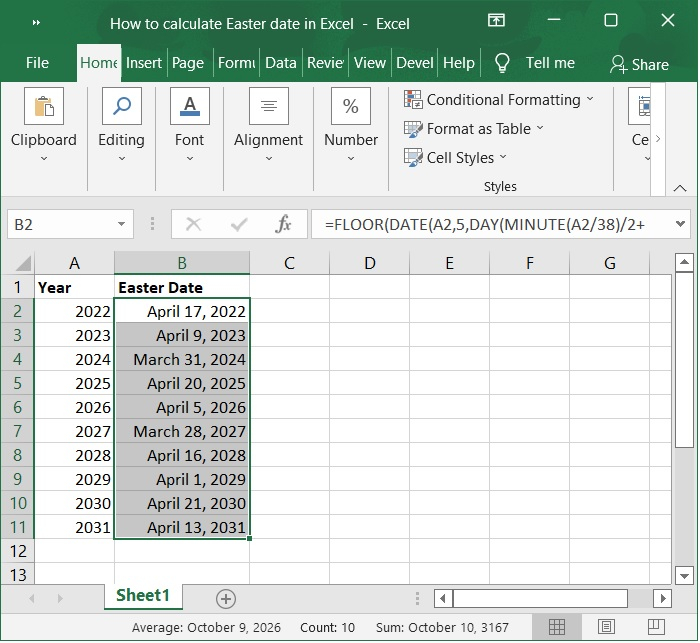Open the Clipboard paste group icon
This screenshot has height=643, width=700.
44,106
